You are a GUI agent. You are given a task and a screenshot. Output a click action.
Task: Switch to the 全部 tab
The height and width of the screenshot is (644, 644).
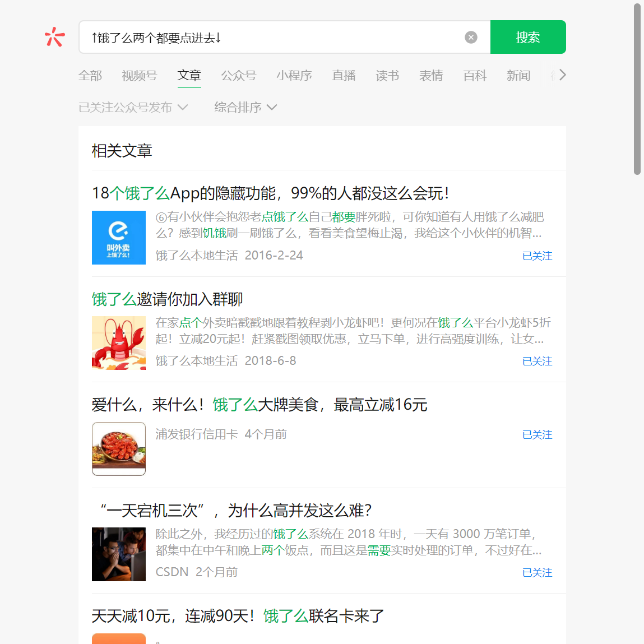tap(90, 76)
